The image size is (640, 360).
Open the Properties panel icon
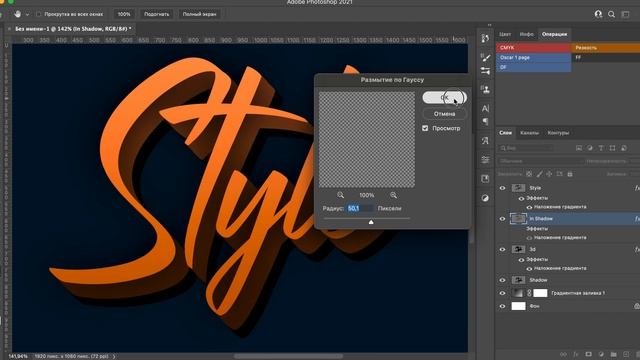coord(485,160)
